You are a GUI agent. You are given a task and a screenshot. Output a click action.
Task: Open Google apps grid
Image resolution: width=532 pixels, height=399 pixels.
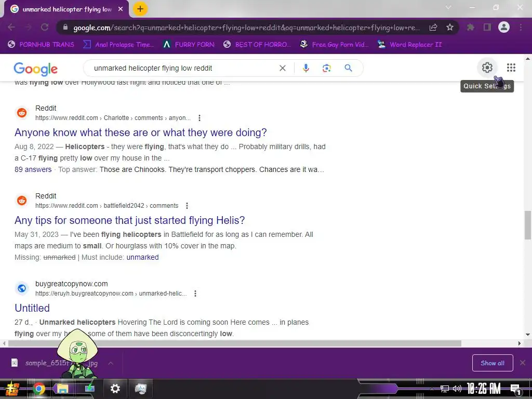click(x=511, y=68)
